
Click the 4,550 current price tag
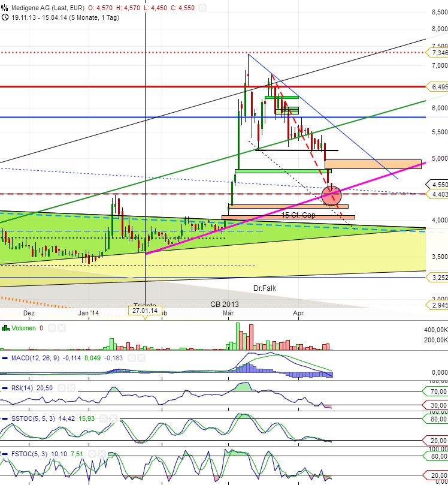[x=437, y=185]
